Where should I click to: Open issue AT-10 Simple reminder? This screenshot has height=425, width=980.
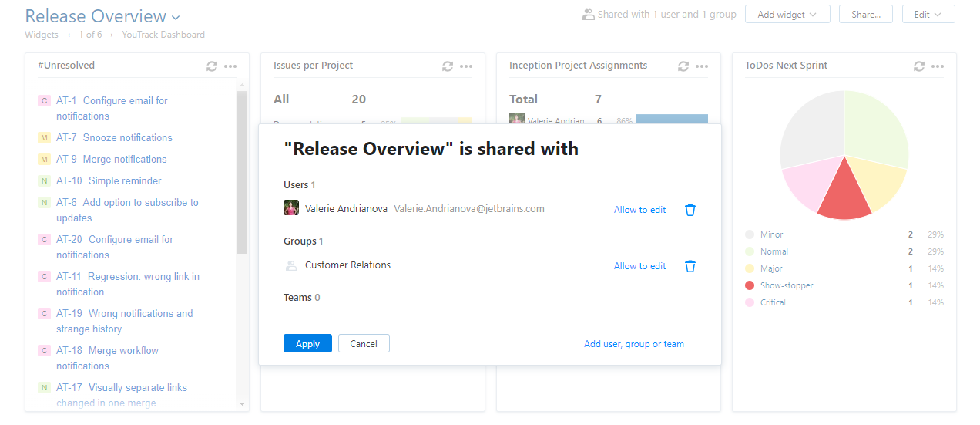109,180
